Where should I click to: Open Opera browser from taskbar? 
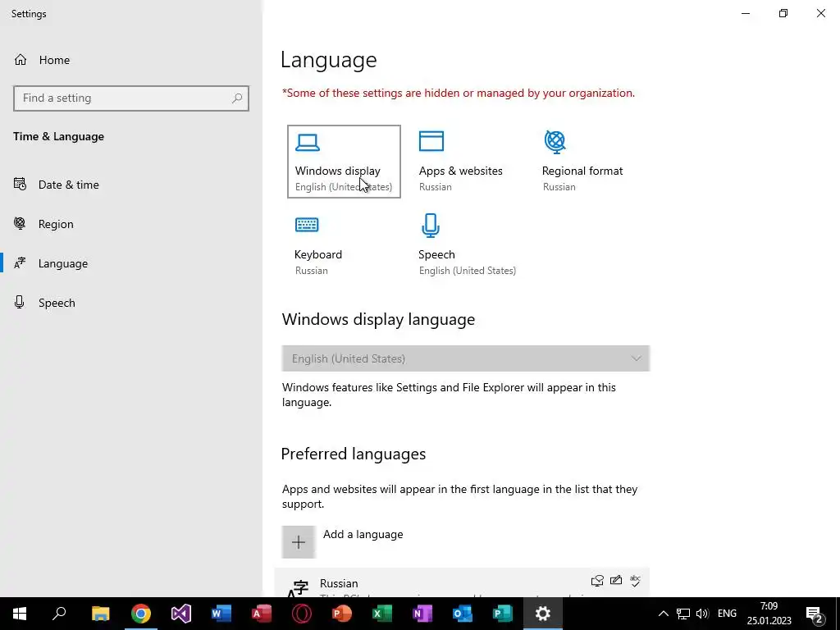(x=302, y=614)
